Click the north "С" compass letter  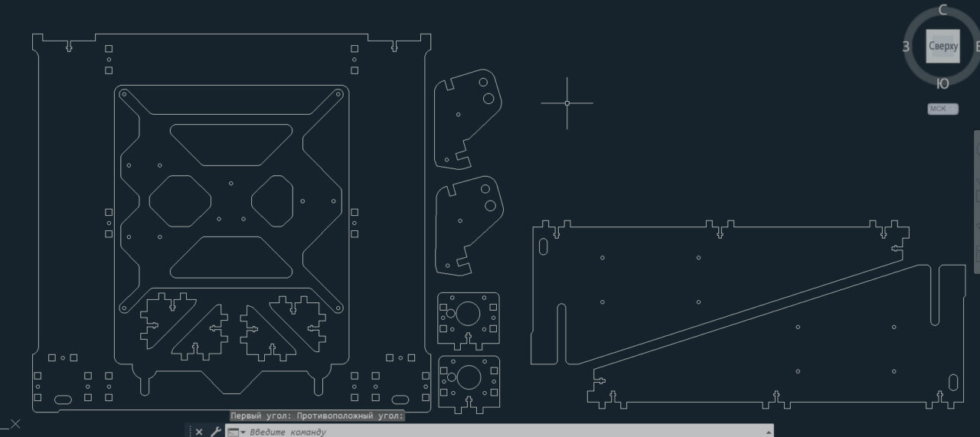pos(942,10)
